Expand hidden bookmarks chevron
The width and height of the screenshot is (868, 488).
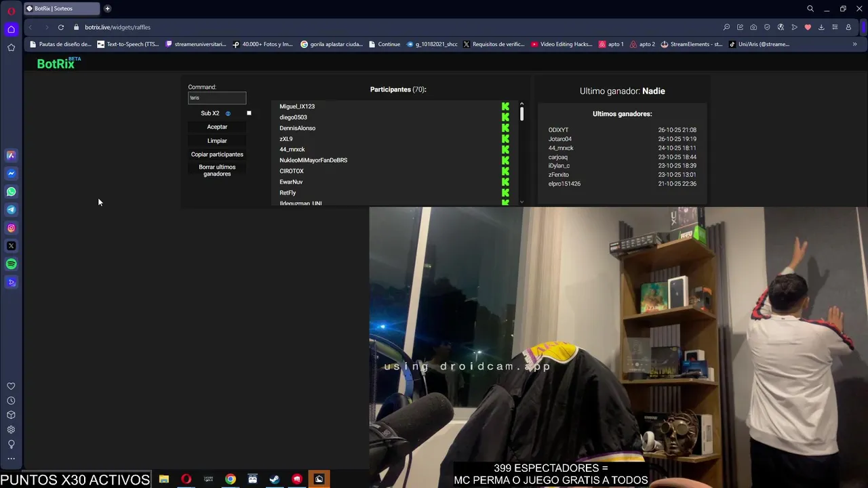tap(854, 44)
